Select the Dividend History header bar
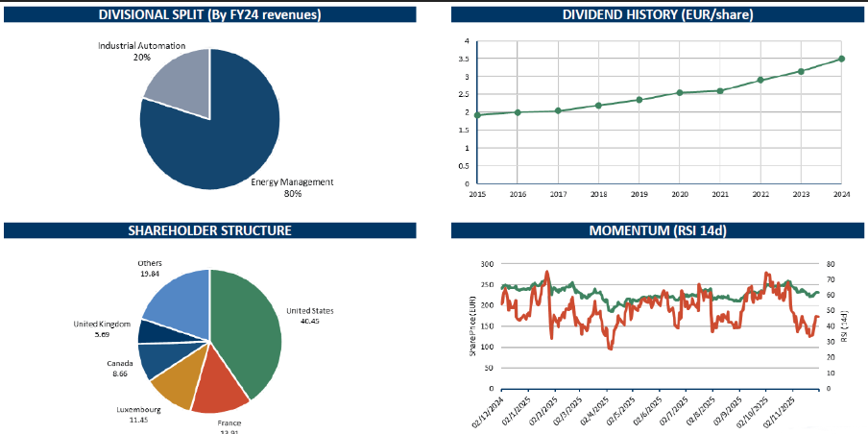Image resolution: width=868 pixels, height=434 pixels. pyautogui.click(x=657, y=14)
